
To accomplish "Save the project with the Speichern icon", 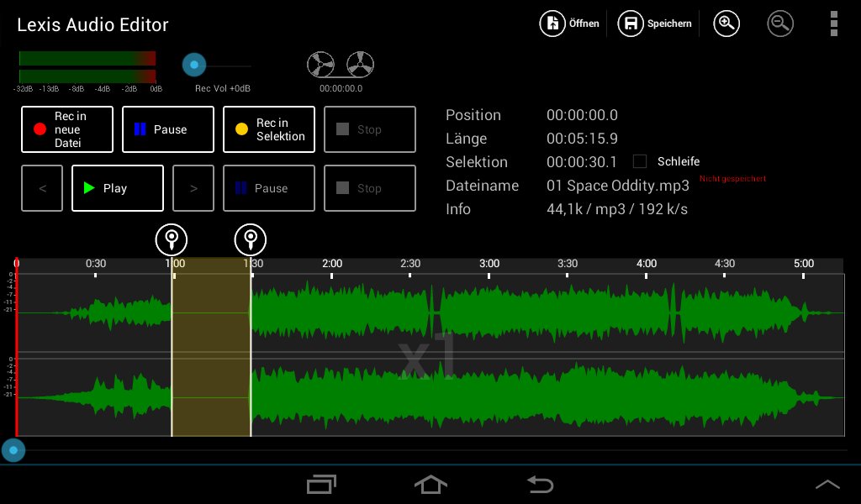I will [631, 23].
